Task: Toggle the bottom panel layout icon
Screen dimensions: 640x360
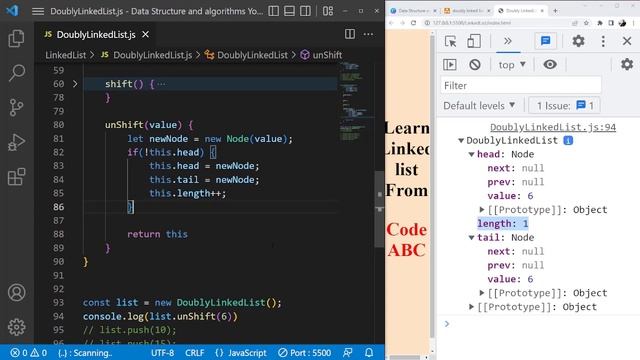Action: click(x=289, y=11)
